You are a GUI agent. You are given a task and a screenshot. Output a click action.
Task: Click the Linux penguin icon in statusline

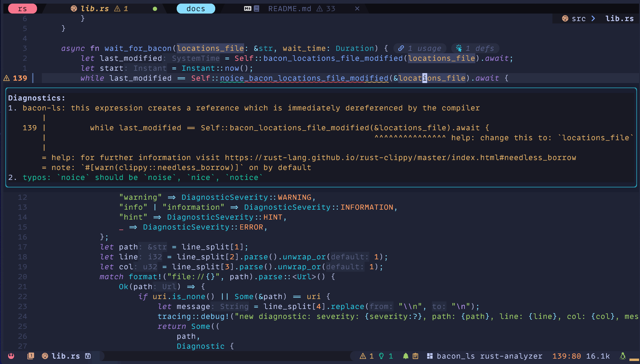(x=623, y=356)
